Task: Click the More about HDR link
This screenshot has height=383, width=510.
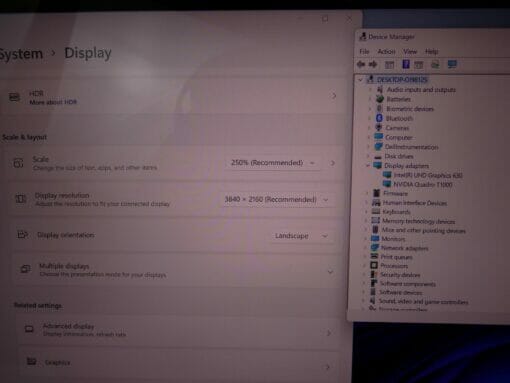Action: (53, 102)
